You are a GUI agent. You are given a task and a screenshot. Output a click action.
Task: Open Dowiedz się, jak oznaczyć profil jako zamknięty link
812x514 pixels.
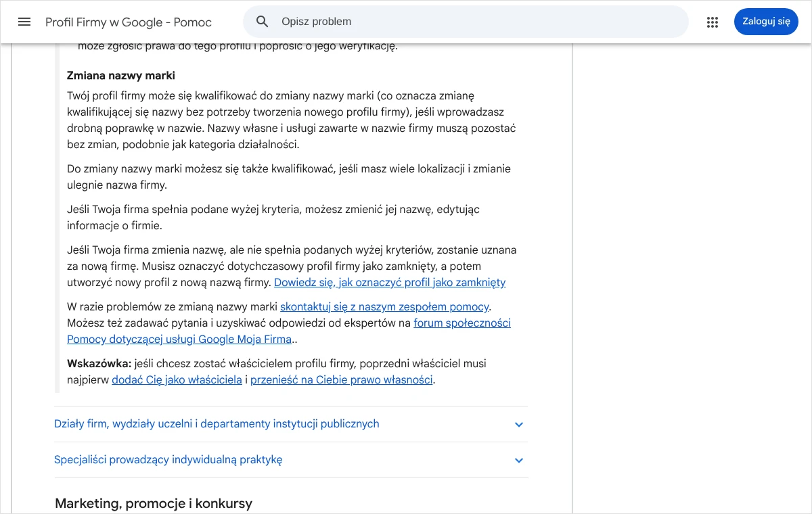[x=390, y=283]
